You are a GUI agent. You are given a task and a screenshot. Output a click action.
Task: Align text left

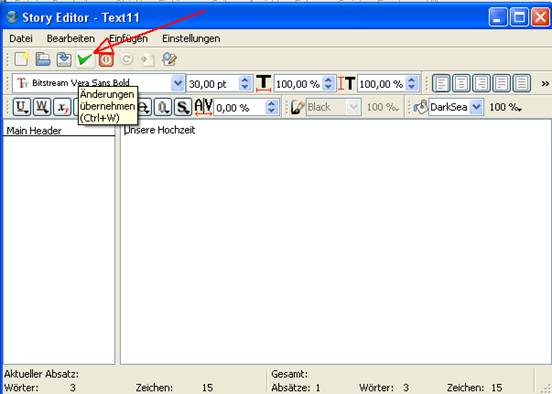click(441, 83)
